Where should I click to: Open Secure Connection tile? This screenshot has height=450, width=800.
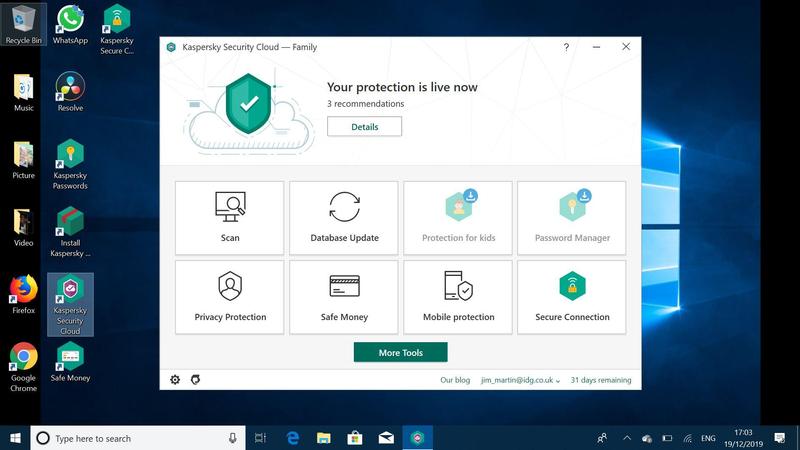pyautogui.click(x=572, y=297)
